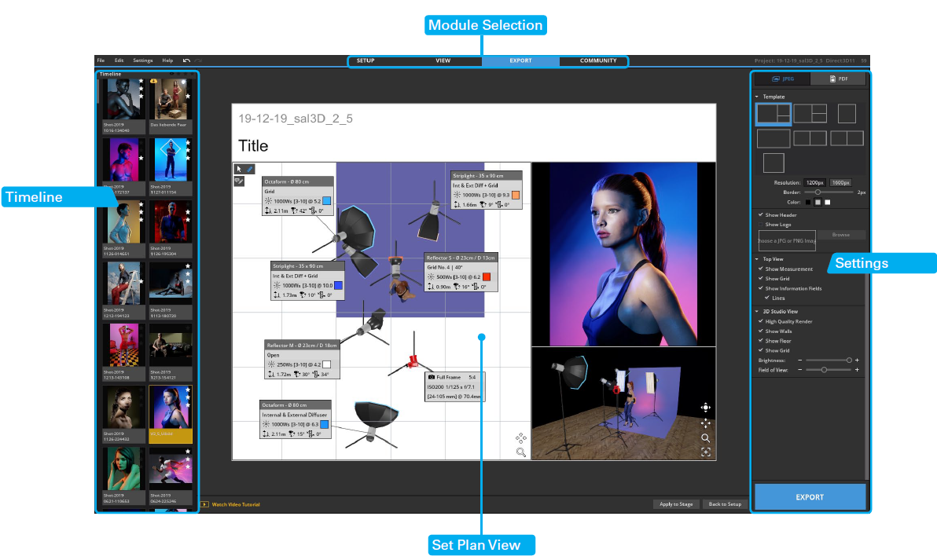The image size is (937, 560).
Task: Click the Back to Setup button
Action: (723, 504)
